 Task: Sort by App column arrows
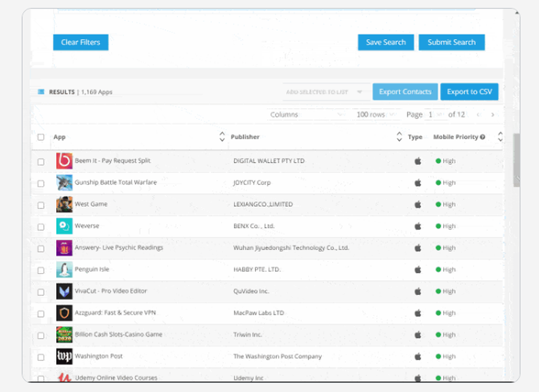pyautogui.click(x=222, y=137)
